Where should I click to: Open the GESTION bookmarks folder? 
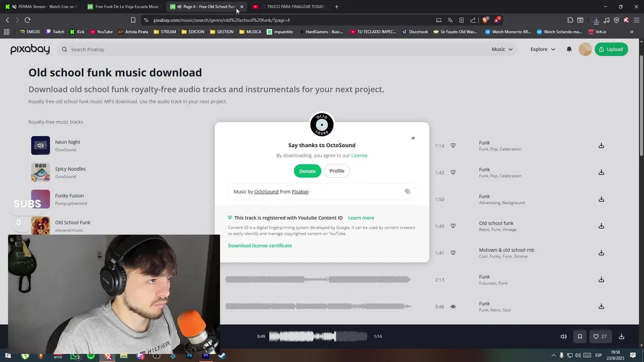221,32
